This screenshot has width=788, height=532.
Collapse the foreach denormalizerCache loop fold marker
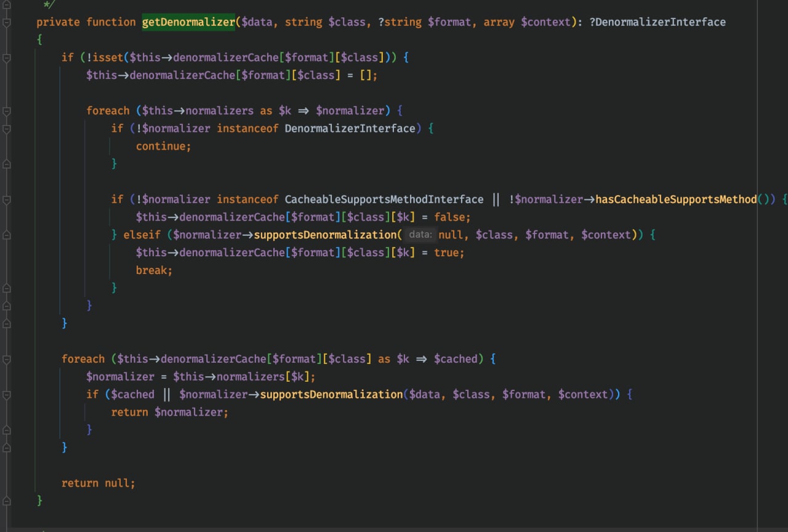tap(7, 359)
